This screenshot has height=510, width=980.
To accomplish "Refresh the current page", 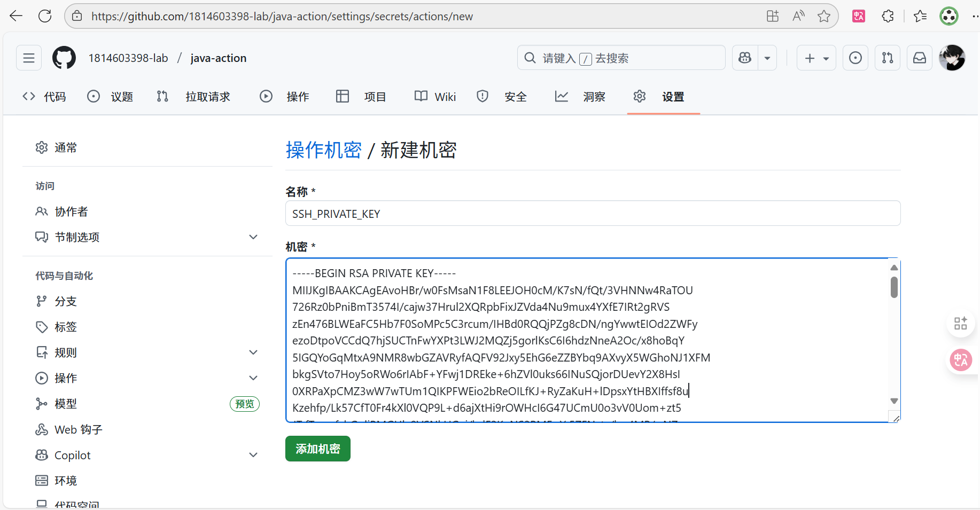I will point(45,15).
